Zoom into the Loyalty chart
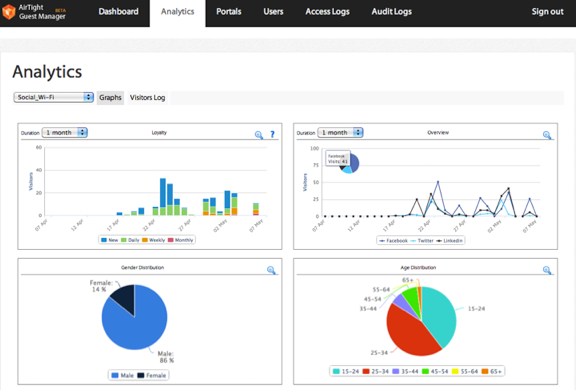Viewport: 576px width, 390px height. (x=259, y=135)
